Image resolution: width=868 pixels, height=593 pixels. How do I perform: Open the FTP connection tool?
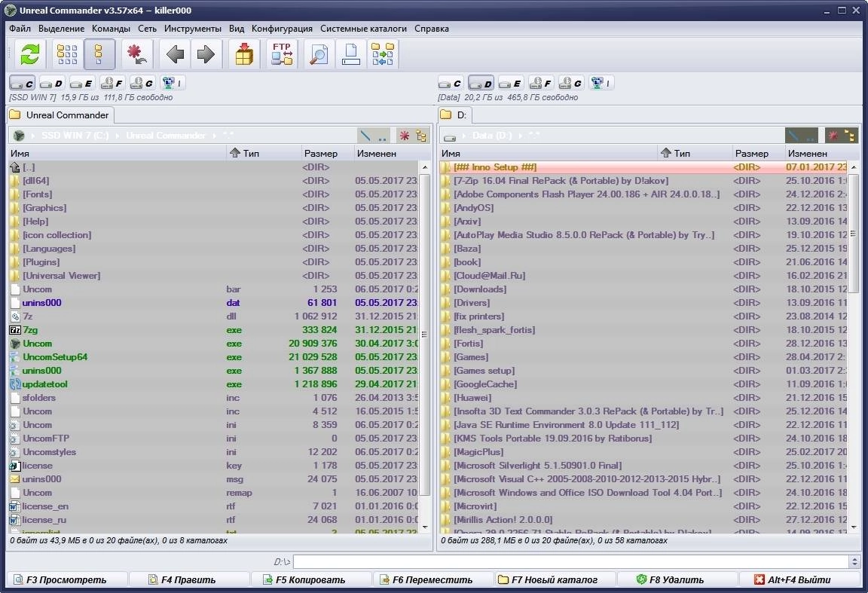coord(282,54)
